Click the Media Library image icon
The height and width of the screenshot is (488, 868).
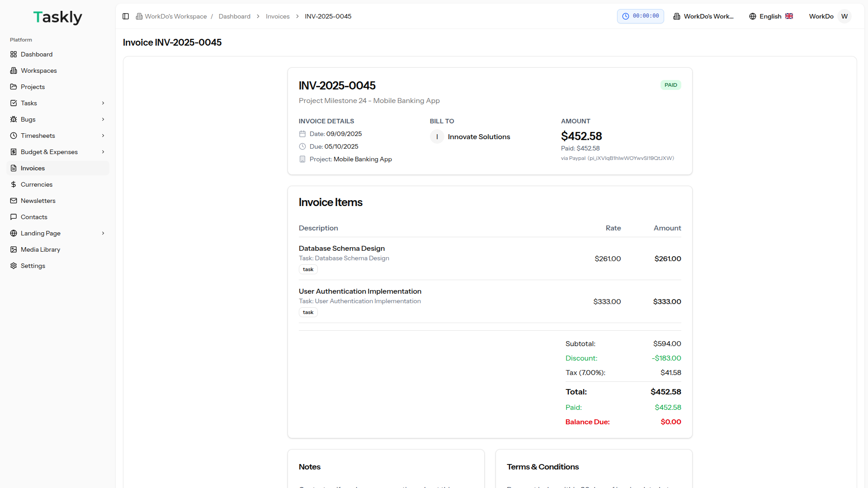[x=14, y=249]
